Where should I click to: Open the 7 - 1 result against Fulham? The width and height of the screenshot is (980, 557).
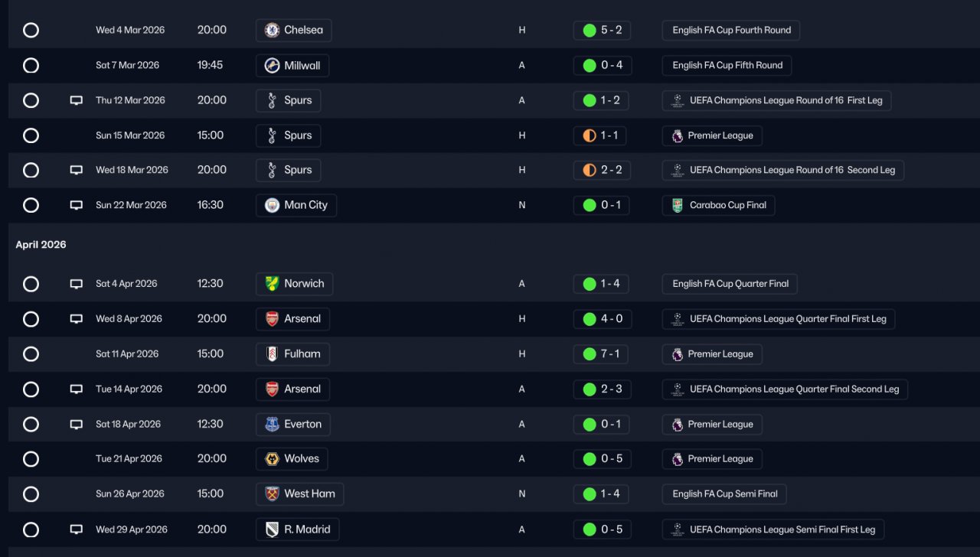tap(602, 354)
